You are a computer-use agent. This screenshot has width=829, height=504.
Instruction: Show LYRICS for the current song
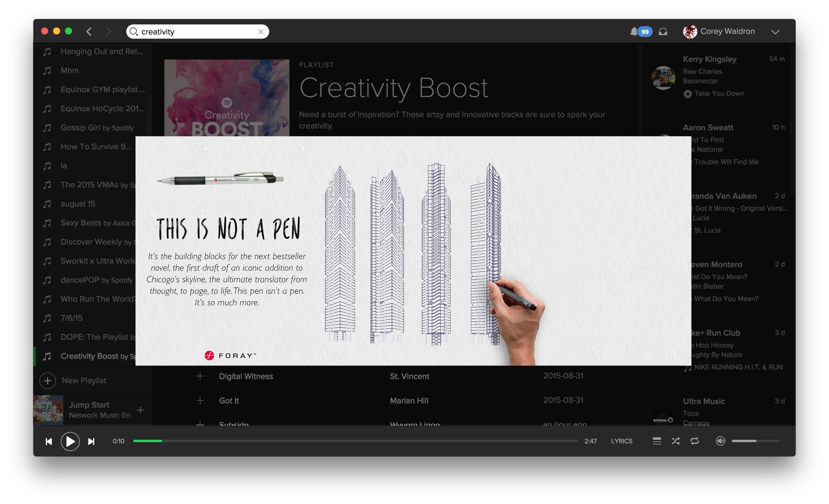pyautogui.click(x=621, y=441)
